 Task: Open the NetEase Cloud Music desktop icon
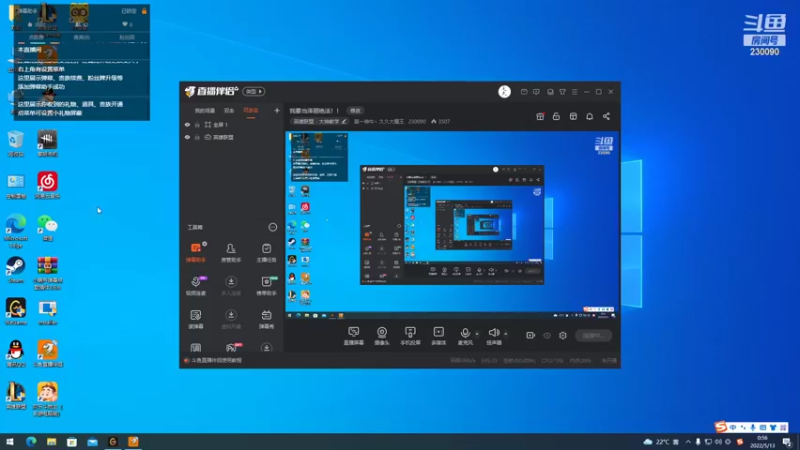tap(47, 186)
